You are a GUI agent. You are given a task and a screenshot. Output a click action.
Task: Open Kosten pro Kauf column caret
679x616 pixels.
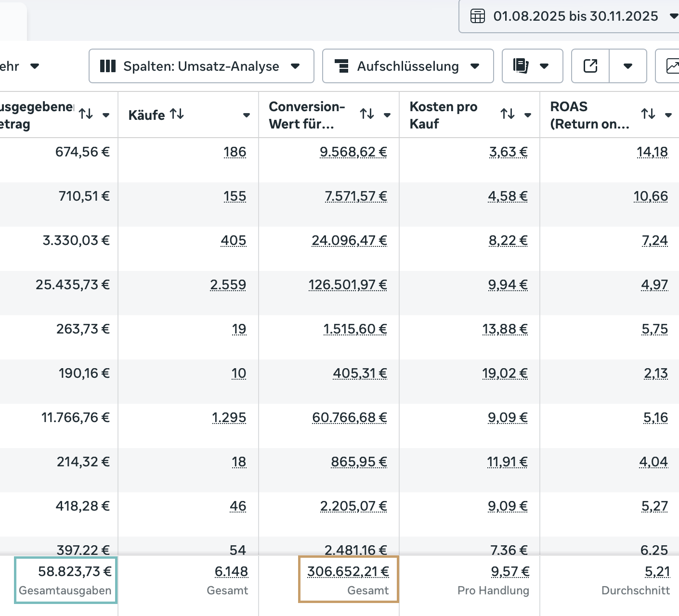pos(528,115)
